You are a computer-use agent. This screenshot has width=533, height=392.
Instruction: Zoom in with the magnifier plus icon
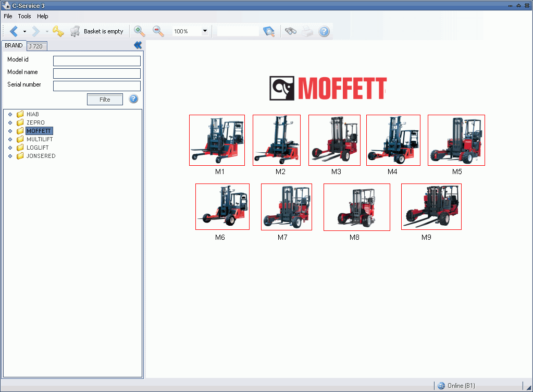pyautogui.click(x=139, y=31)
